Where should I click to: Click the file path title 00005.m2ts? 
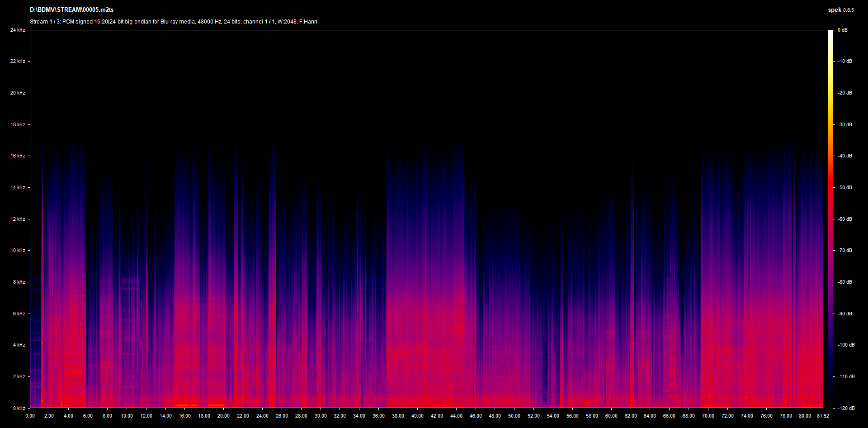[71, 10]
